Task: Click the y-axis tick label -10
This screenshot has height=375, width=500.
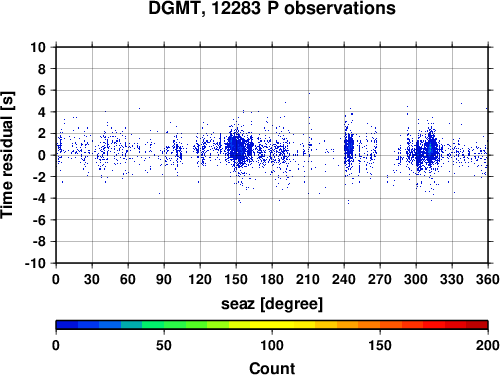Action: 35,263
